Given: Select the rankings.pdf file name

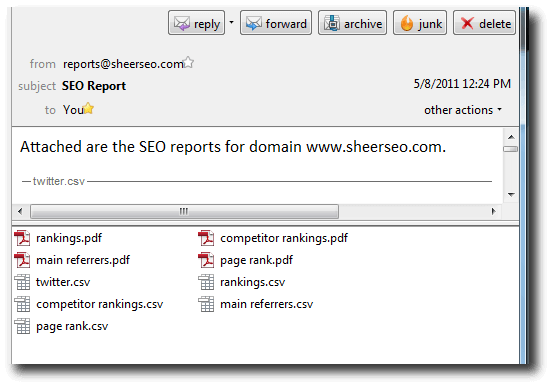Looking at the screenshot, I should (69, 238).
